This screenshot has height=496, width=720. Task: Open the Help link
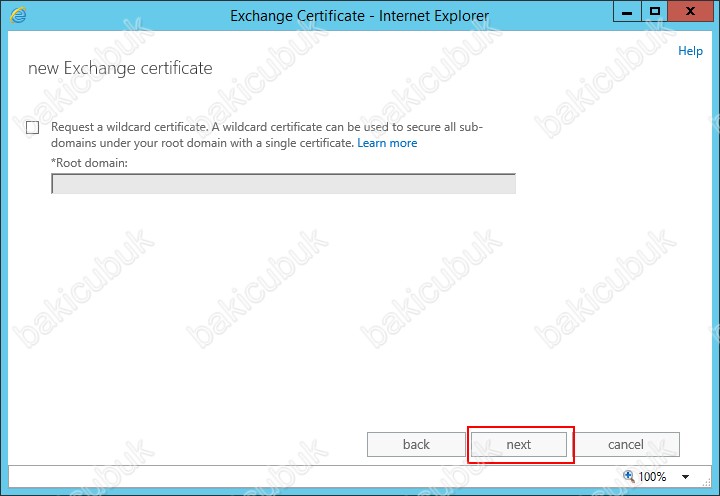(690, 51)
